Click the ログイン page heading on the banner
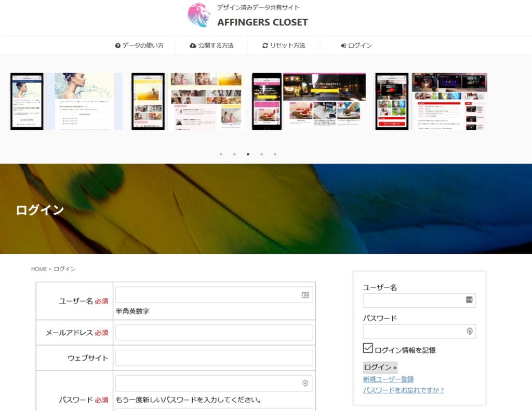Screen dimensions: 532x411 point(40,210)
